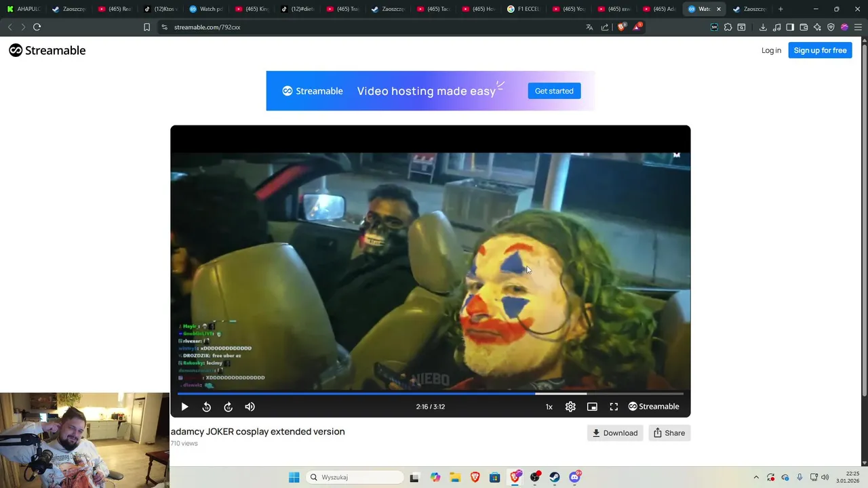
Task: Open Steam from the taskbar
Action: (x=555, y=477)
